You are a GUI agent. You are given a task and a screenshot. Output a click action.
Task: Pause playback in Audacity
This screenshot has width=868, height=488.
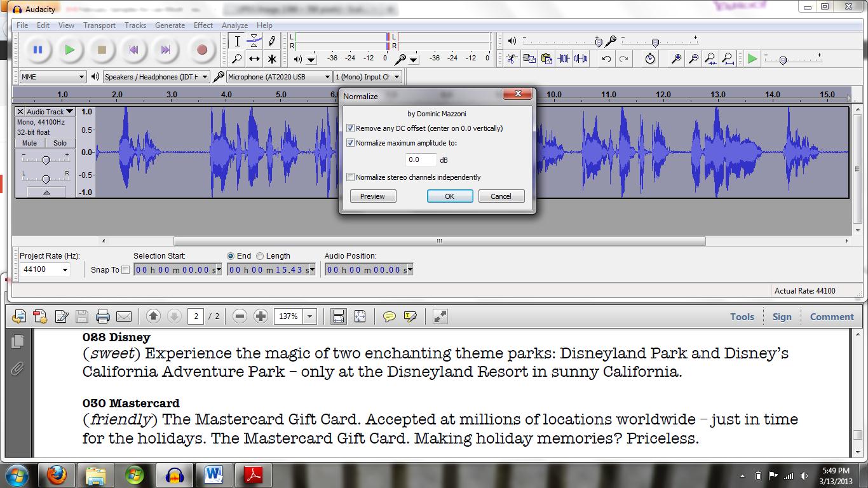click(x=38, y=50)
